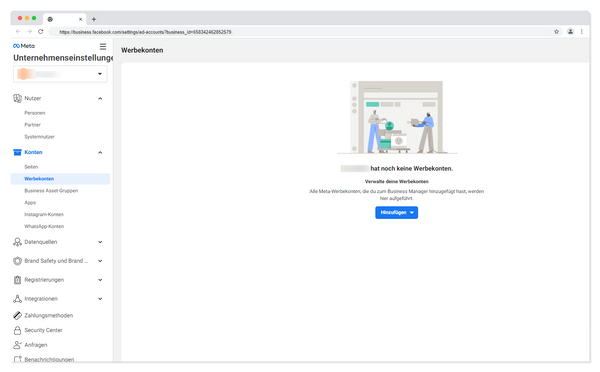Open the business account selector dropdown
The image size is (600, 372).
(x=60, y=74)
